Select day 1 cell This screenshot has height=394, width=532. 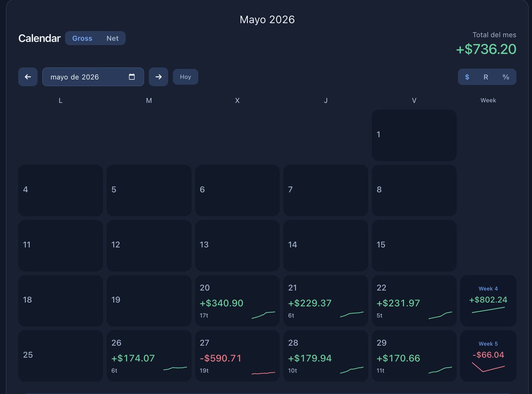pos(414,135)
